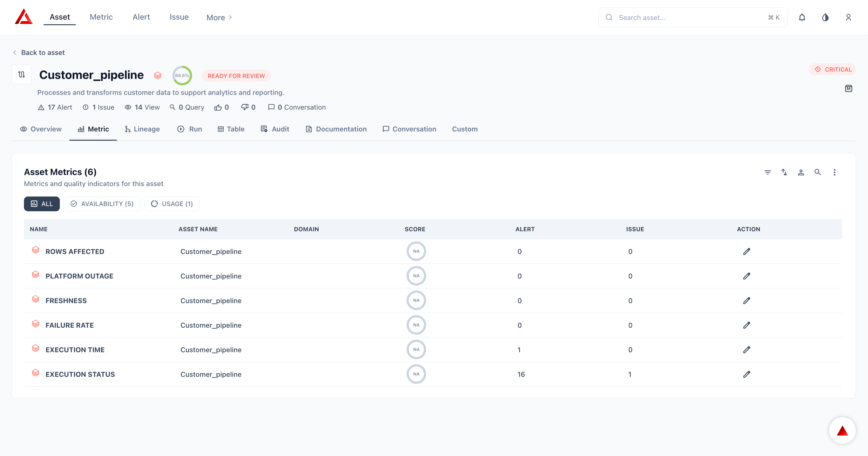Open the three-dot more options menu
This screenshot has width=868, height=456.
click(834, 172)
